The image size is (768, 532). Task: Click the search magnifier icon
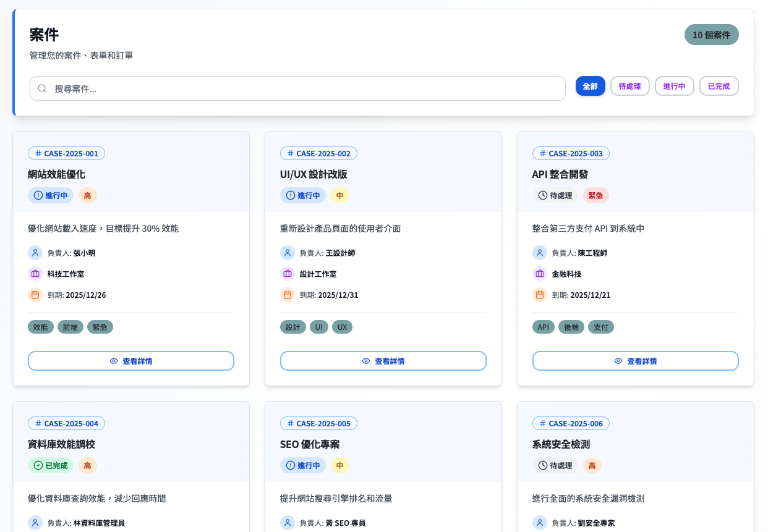tap(42, 88)
